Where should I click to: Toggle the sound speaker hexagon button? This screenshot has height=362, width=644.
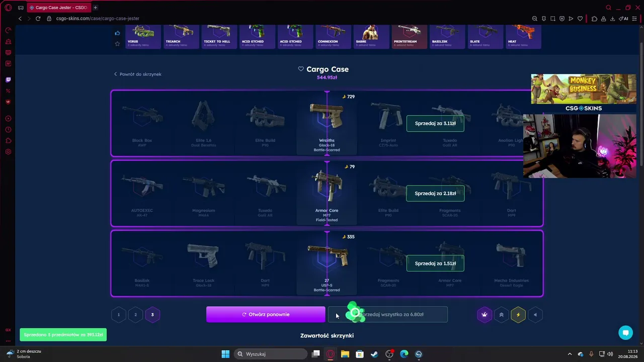tap(535, 315)
